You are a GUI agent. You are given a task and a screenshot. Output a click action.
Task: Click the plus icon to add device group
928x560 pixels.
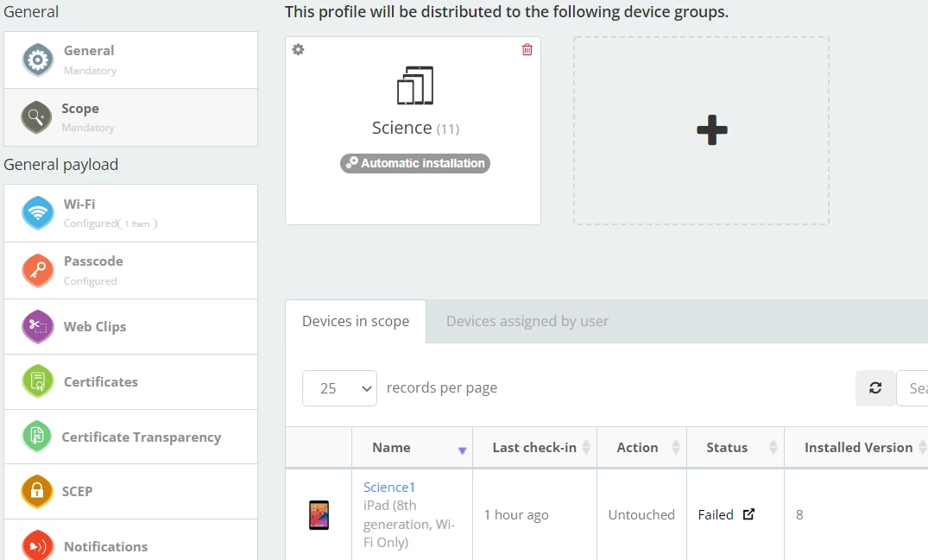pyautogui.click(x=711, y=130)
